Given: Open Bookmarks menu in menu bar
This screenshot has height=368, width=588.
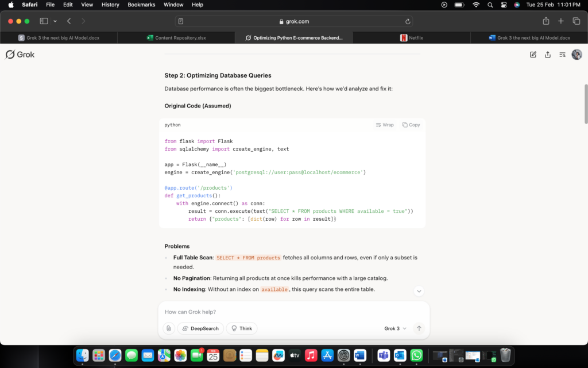Looking at the screenshot, I should [x=141, y=5].
